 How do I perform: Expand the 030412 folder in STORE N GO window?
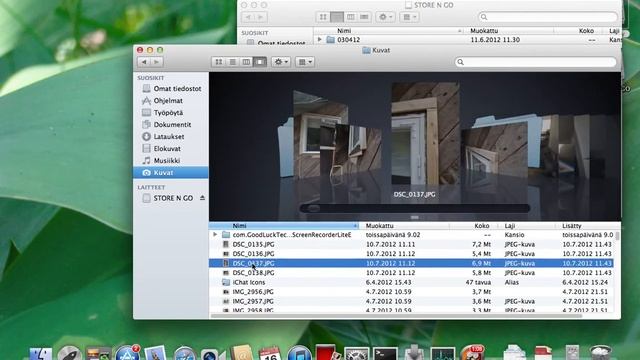point(320,40)
